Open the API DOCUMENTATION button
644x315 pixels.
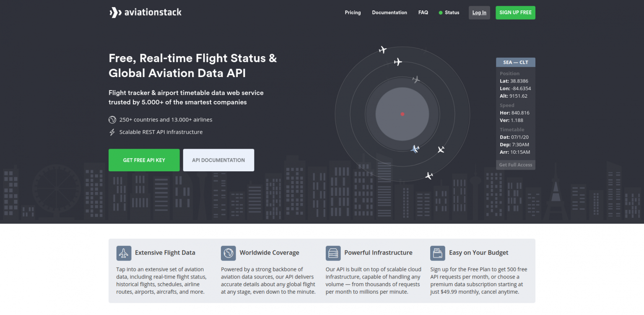(218, 160)
